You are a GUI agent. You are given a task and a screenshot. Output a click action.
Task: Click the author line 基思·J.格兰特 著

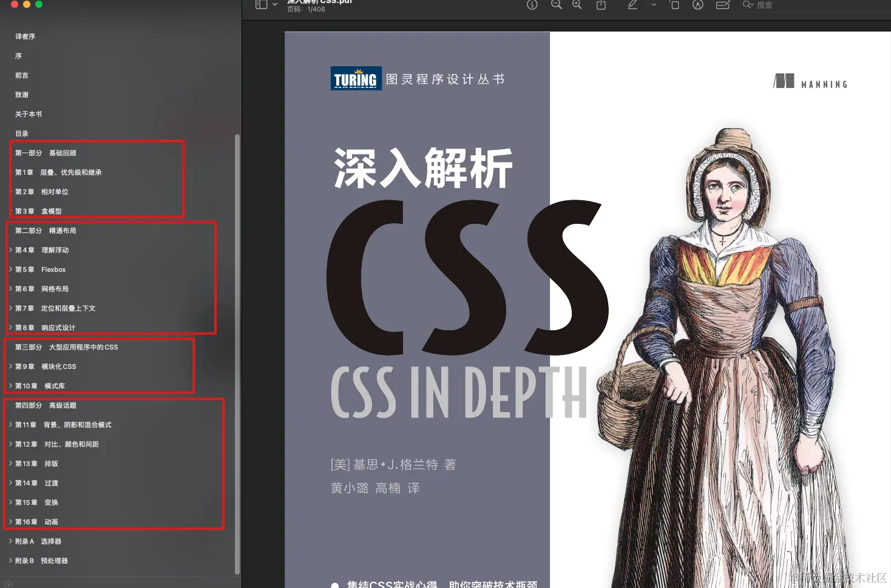pyautogui.click(x=393, y=465)
